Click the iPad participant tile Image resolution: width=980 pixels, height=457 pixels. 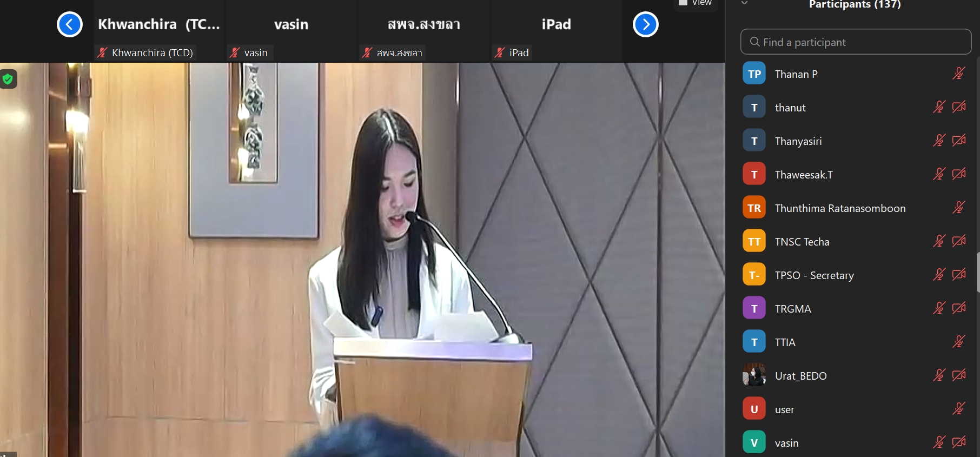tap(556, 31)
